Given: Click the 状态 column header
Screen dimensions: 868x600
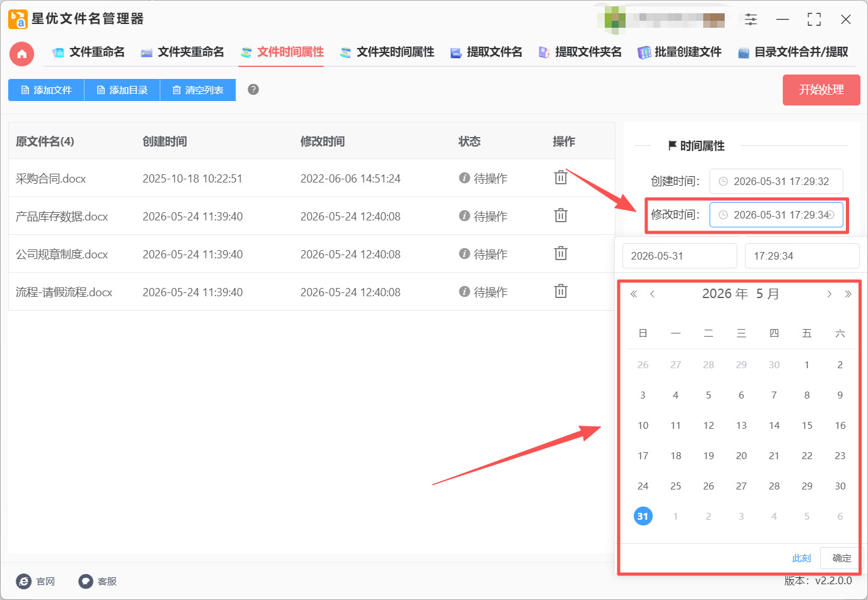Looking at the screenshot, I should (x=469, y=141).
